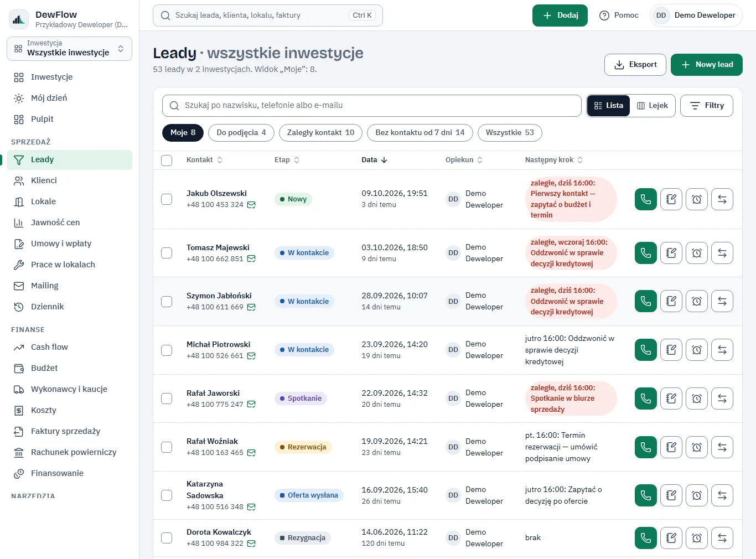Go to Mój dzień in the sidebar

coord(70,98)
